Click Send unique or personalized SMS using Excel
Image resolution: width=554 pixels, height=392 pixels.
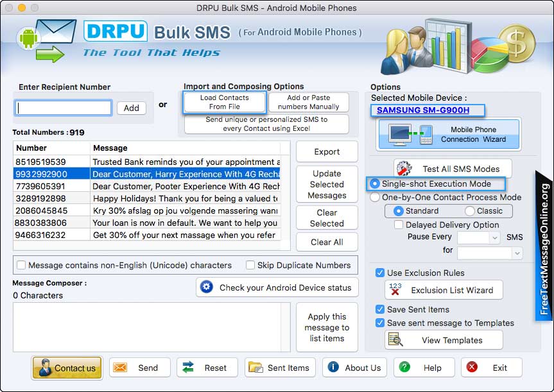coord(266,124)
